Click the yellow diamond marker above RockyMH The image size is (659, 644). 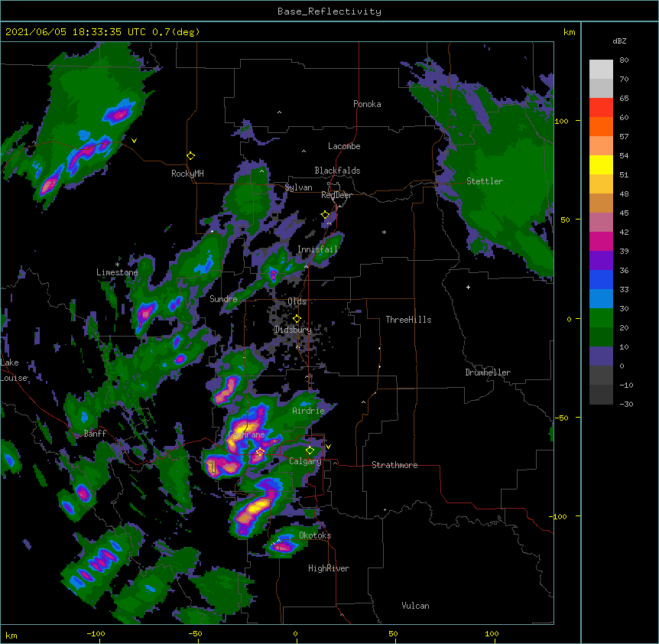pyautogui.click(x=191, y=156)
